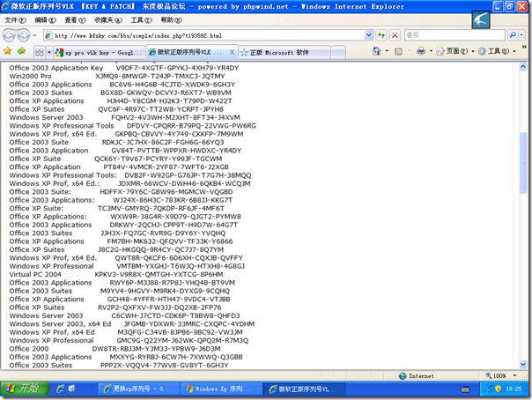532x400 pixels.
Task: Click '微软正版序列号VL...' taskbar button
Action: click(305, 389)
